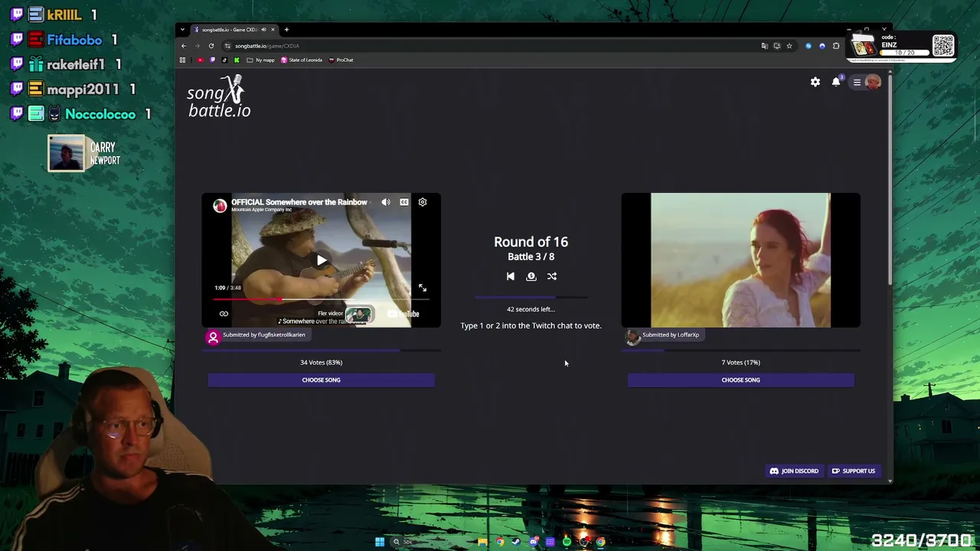Image resolution: width=980 pixels, height=551 pixels.
Task: Open the Join Discord link
Action: pyautogui.click(x=794, y=471)
